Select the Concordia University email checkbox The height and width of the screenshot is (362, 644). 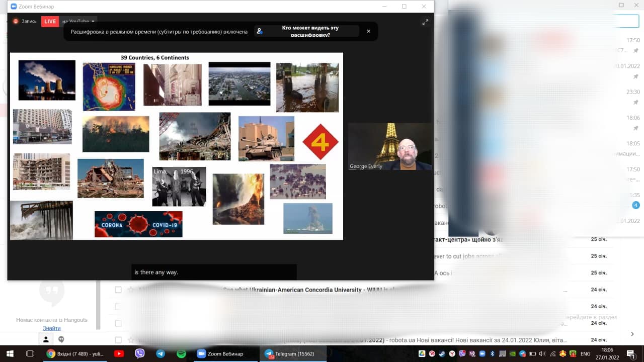click(118, 290)
